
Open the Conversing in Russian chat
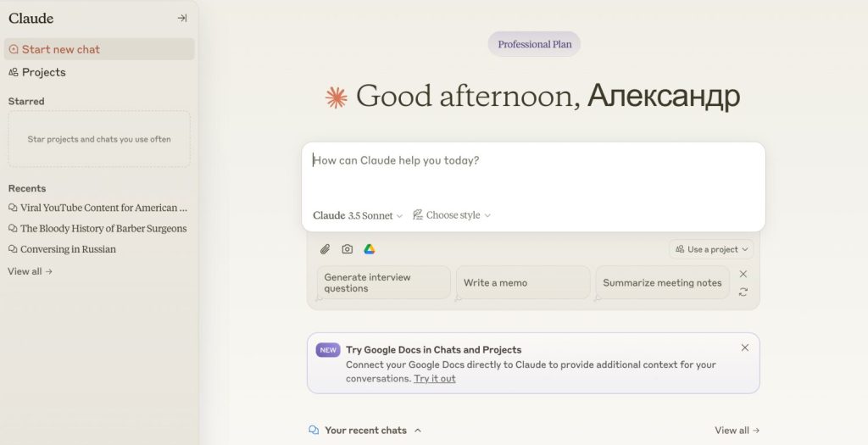(x=68, y=249)
